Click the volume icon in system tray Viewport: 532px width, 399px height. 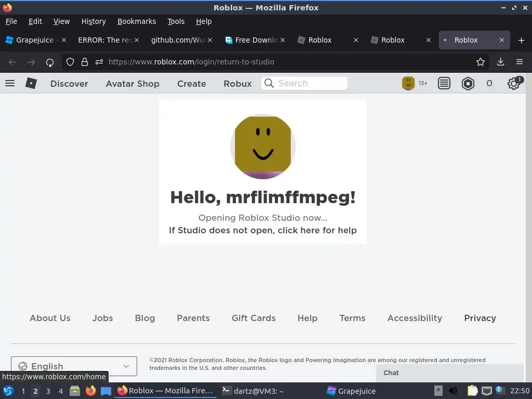tap(453, 391)
